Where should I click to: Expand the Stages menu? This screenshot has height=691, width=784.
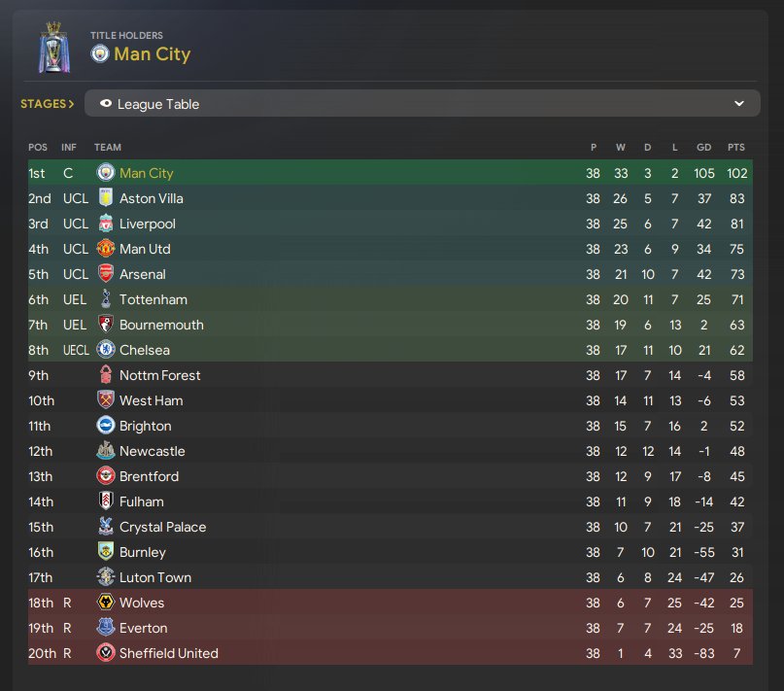point(47,104)
